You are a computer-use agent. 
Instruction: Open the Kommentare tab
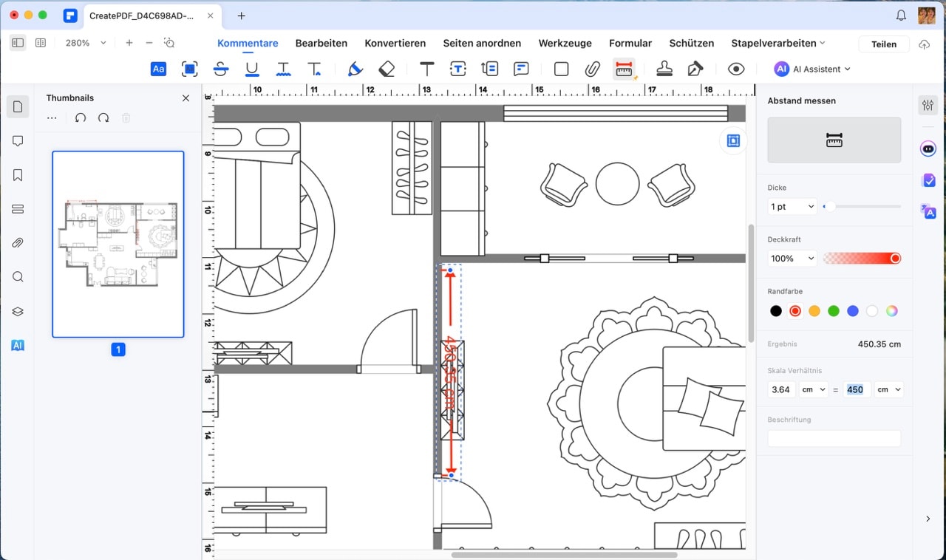[x=248, y=43]
